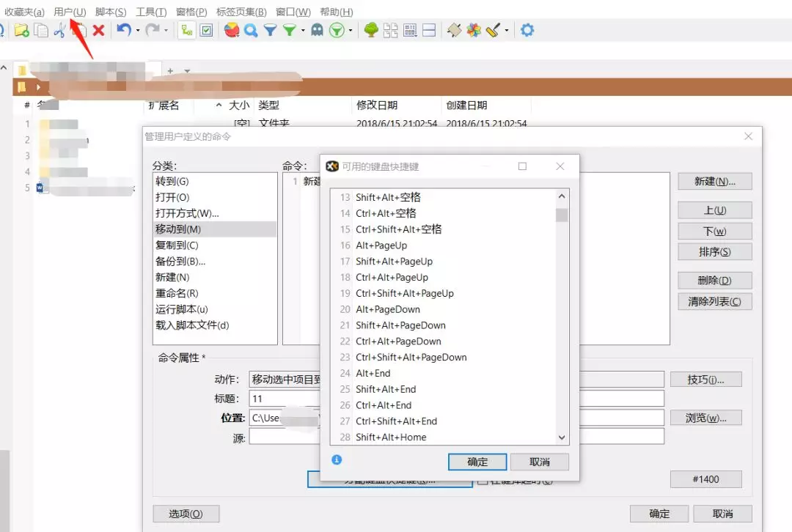Toggle the ghost filter icon
The image size is (792, 532).
318,30
